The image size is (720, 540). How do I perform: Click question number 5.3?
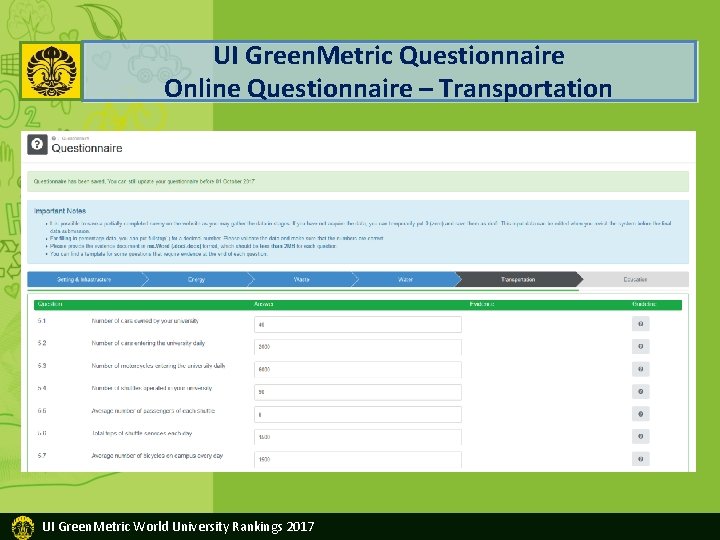[x=42, y=366]
